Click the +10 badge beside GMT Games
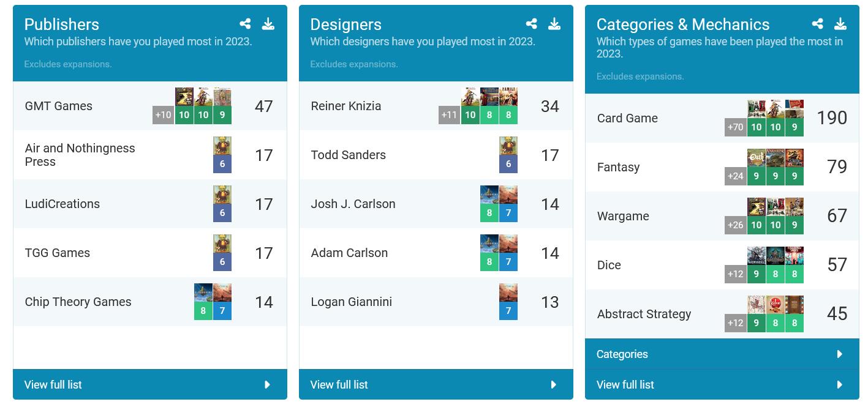Viewport: 868px width, 410px height. pos(163,115)
